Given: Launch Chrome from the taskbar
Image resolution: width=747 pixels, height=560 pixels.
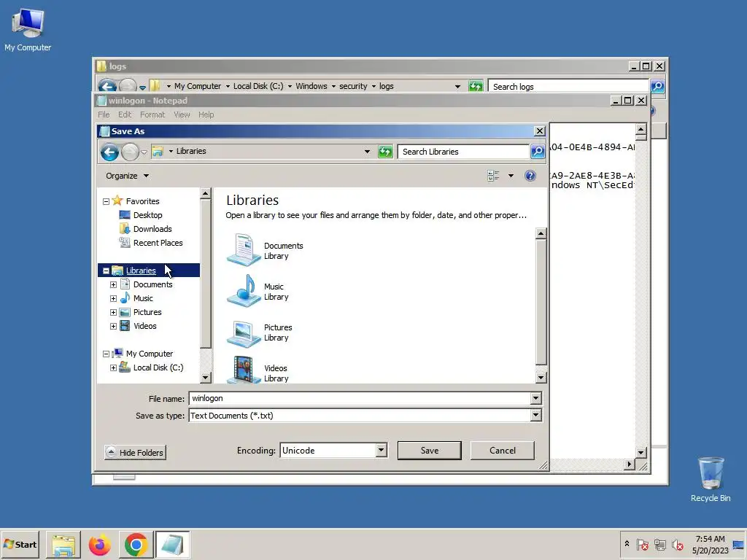Looking at the screenshot, I should tap(136, 545).
